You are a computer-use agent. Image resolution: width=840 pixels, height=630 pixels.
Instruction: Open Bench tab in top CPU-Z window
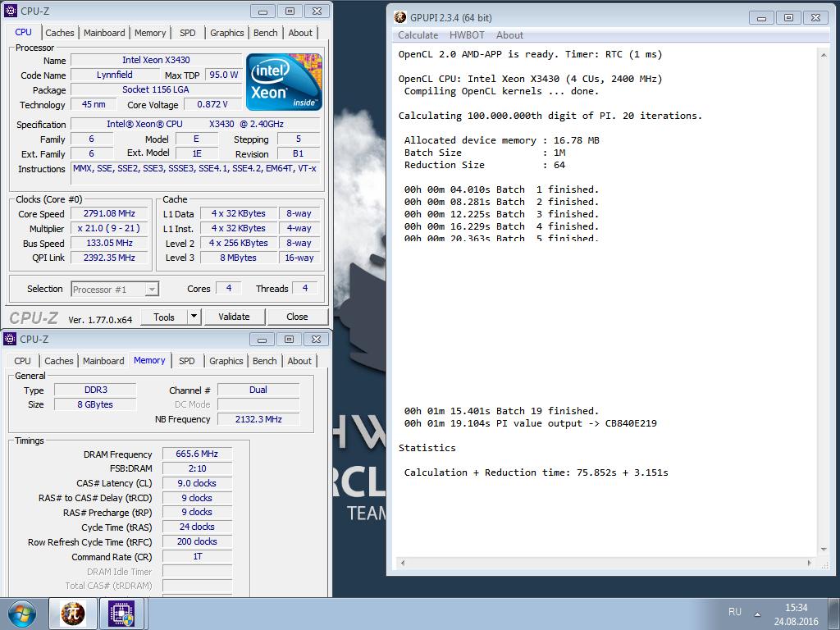click(x=265, y=33)
